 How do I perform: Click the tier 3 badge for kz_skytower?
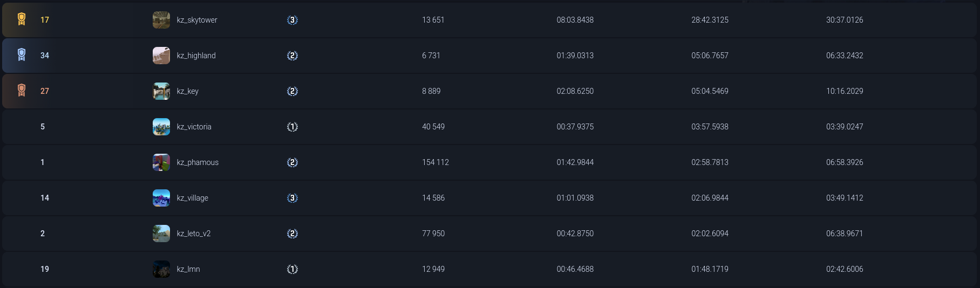292,20
